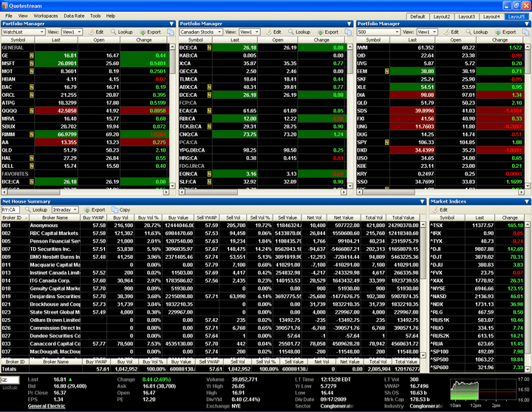Sort Net House Summary by Broker Name header
The height and width of the screenshot is (412, 532).
[x=55, y=217]
